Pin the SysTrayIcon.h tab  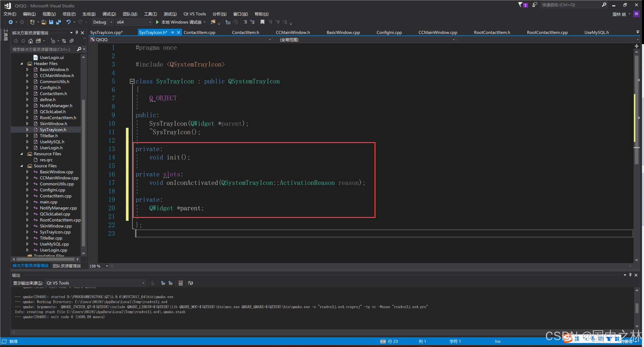173,32
